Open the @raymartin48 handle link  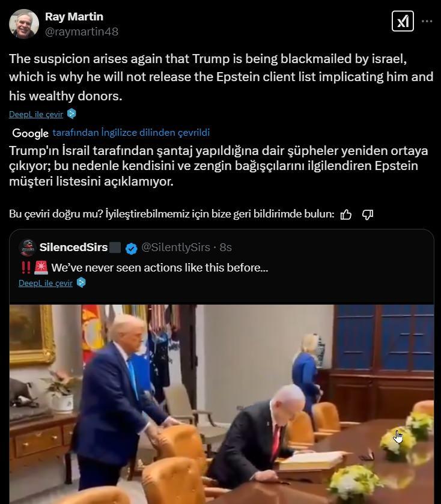pyautogui.click(x=82, y=31)
